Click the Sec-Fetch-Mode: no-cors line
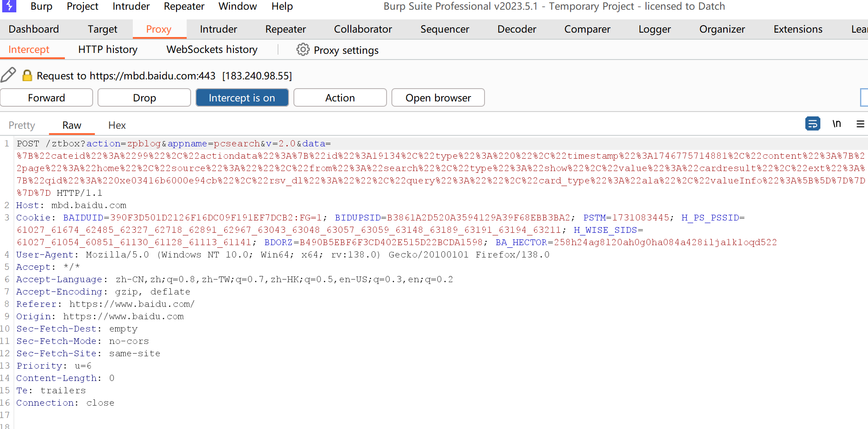 [83, 341]
